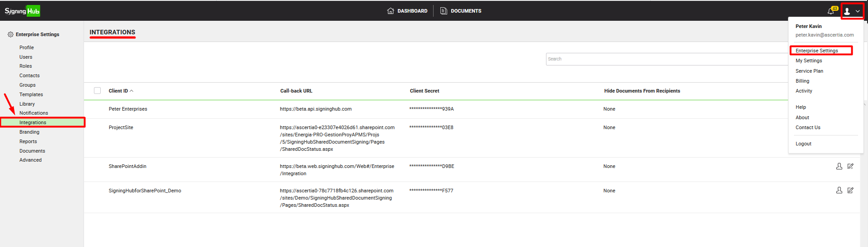Open Help from user menu
This screenshot has width=868, height=247.
801,107
